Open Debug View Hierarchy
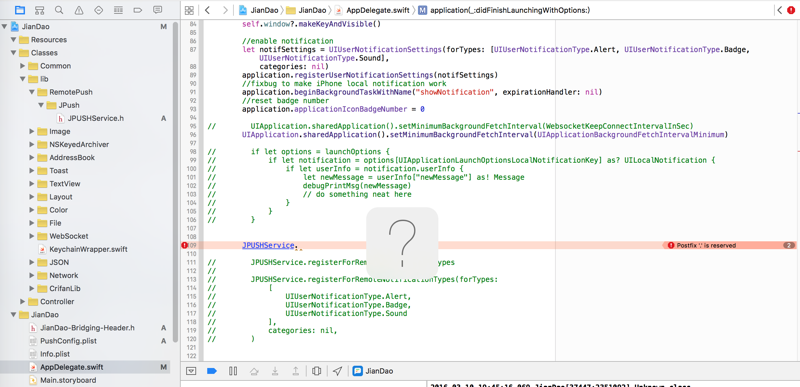 click(x=316, y=371)
